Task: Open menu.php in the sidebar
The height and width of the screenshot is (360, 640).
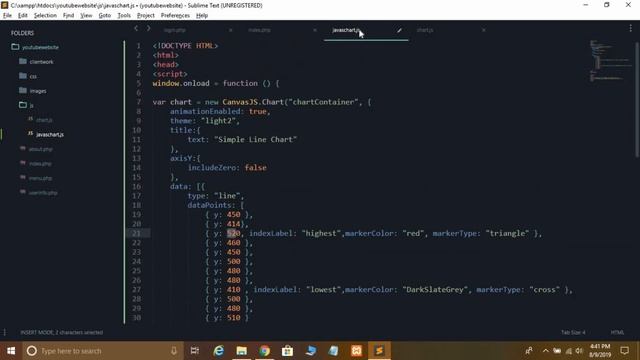Action: point(40,178)
